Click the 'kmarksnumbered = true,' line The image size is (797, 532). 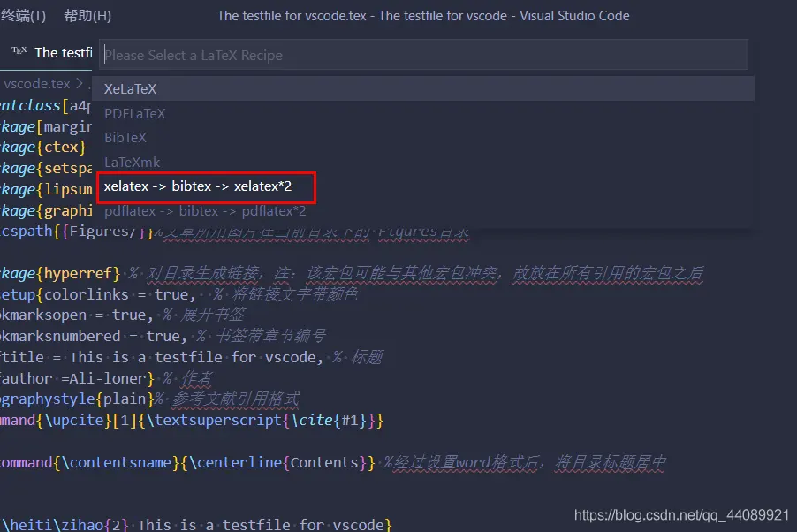[x=94, y=336]
